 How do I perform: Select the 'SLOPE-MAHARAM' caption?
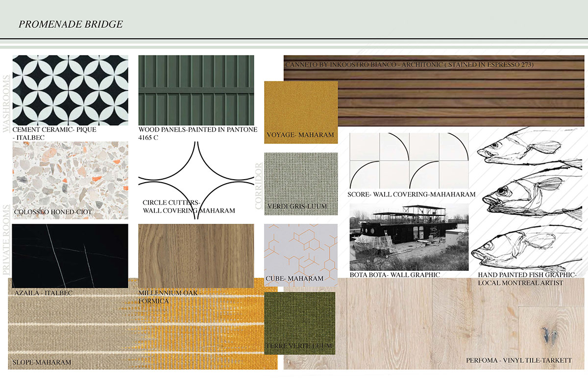43,363
